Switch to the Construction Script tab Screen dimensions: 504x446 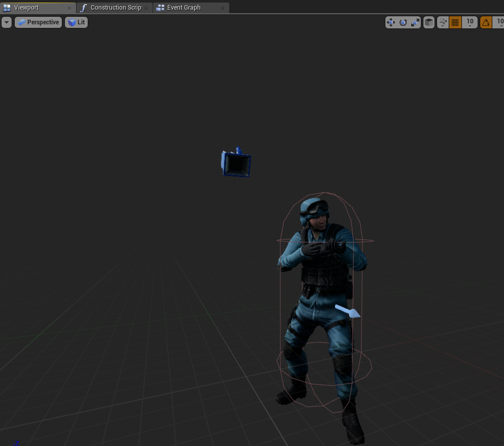(115, 8)
